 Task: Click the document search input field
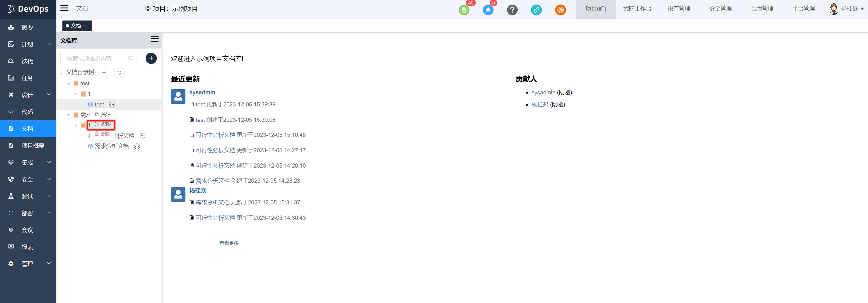(x=94, y=58)
